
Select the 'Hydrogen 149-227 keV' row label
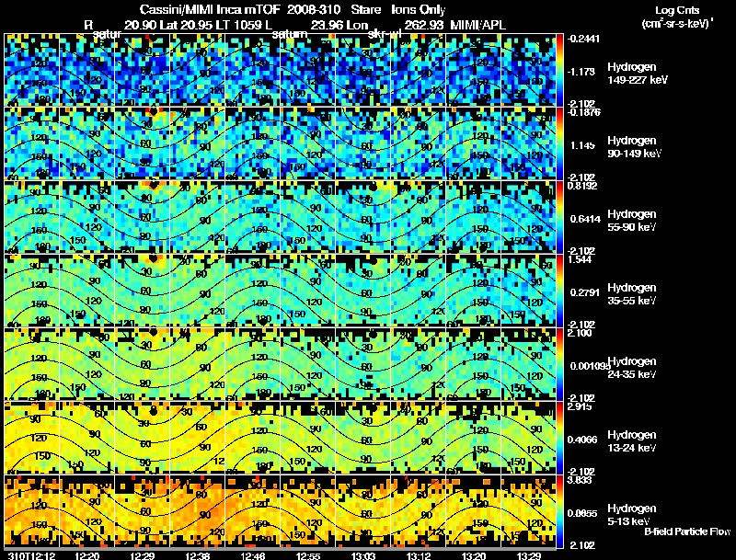(637, 74)
